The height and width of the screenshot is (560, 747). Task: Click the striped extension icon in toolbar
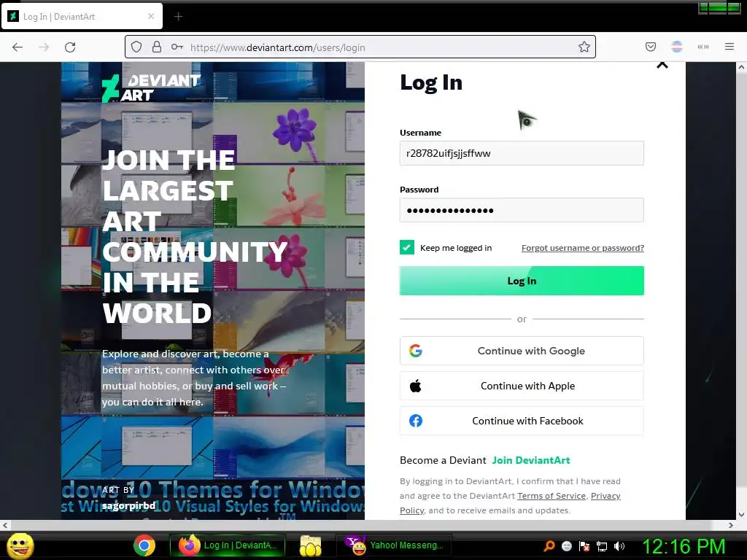677,47
